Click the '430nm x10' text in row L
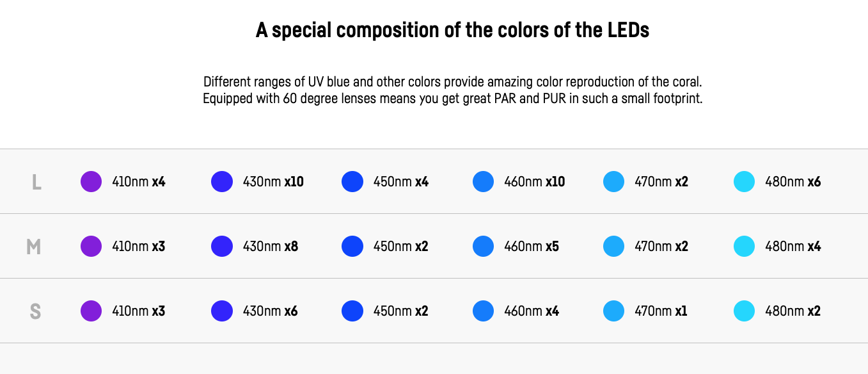Viewport: 868px width, 374px height. pyautogui.click(x=273, y=182)
